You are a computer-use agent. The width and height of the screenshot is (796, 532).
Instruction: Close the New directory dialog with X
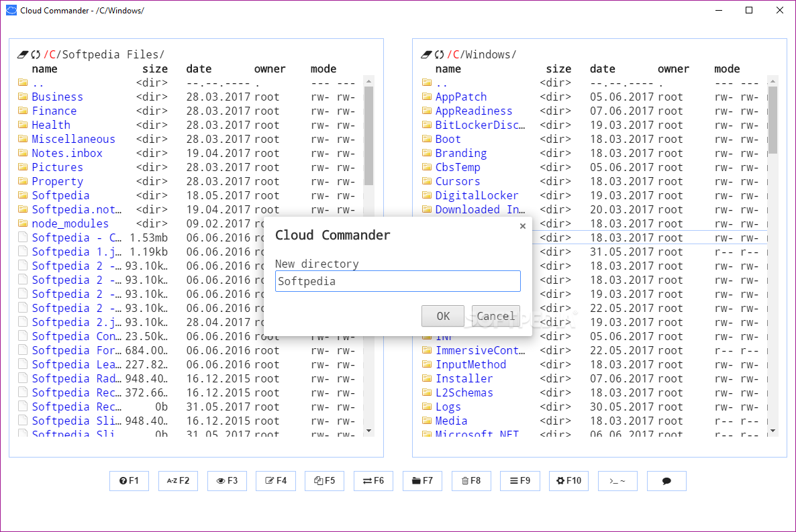522,226
